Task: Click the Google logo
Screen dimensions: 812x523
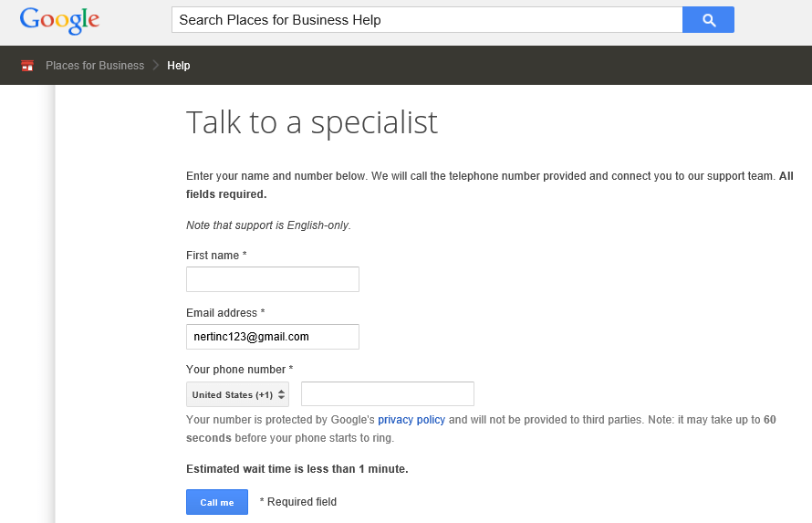Action: tap(59, 20)
